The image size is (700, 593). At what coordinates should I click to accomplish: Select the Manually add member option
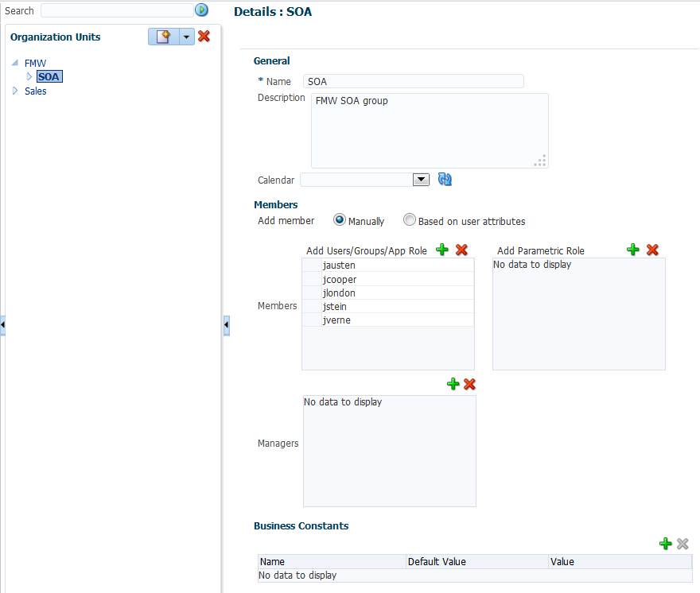[340, 220]
